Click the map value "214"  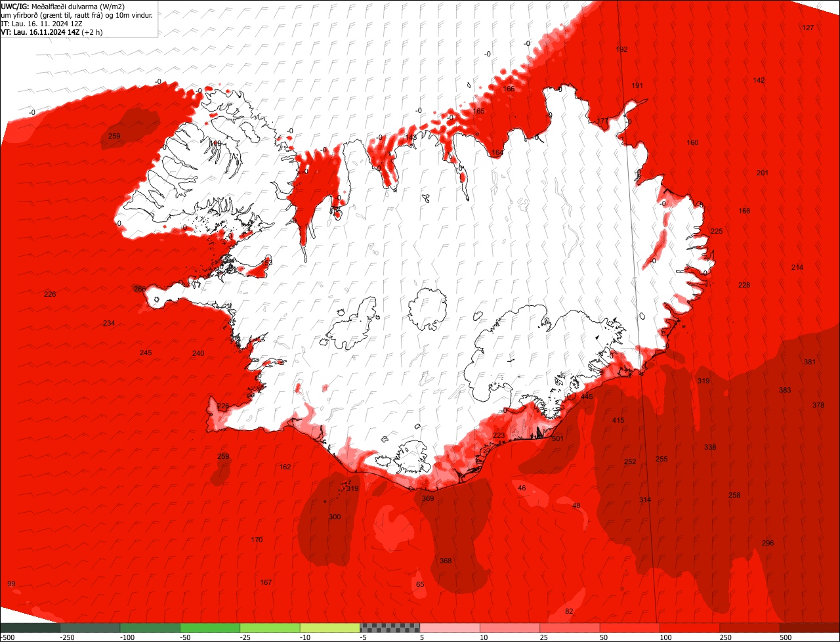coord(797,267)
